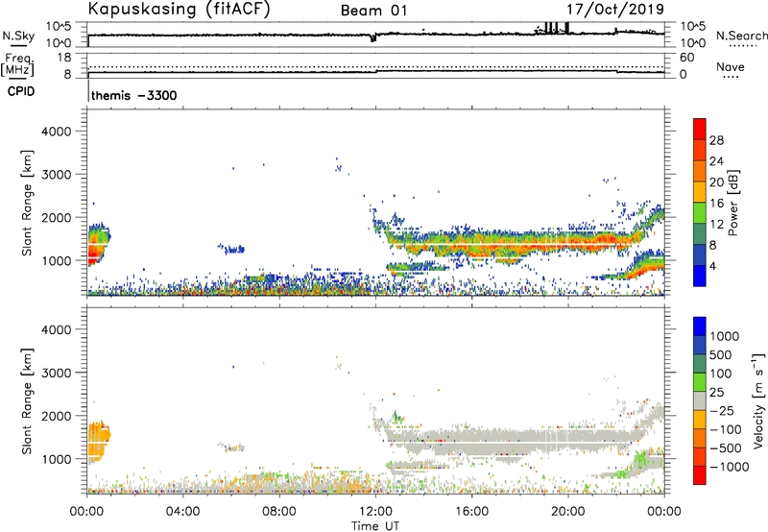Click the Power color bar
Viewport: 768px width, 532px height.
tap(700, 202)
